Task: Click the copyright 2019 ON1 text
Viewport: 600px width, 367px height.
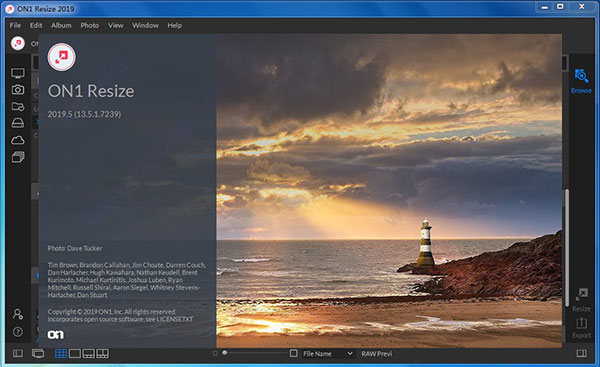Action: (x=112, y=312)
